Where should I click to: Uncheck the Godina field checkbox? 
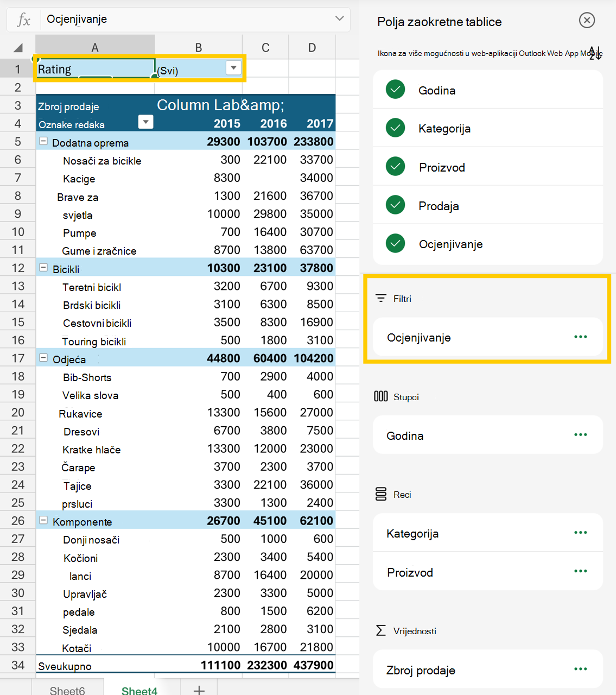click(x=396, y=90)
